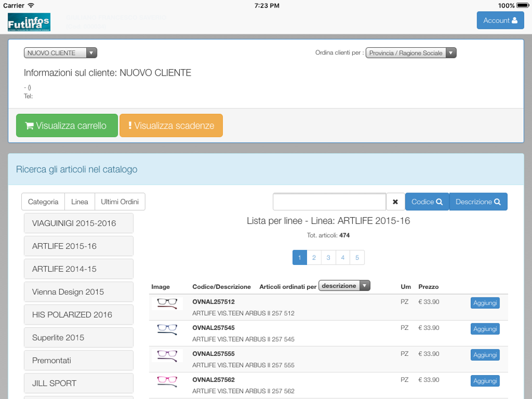Add OVNAL257562 to cart with Aggiungi
The image size is (532, 399).
click(x=485, y=381)
